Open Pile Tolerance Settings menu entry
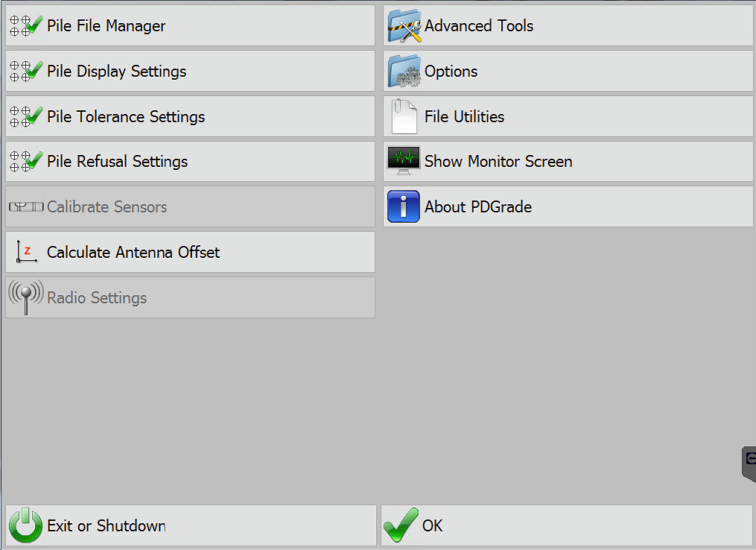Image resolution: width=756 pixels, height=550 pixels. [x=190, y=117]
